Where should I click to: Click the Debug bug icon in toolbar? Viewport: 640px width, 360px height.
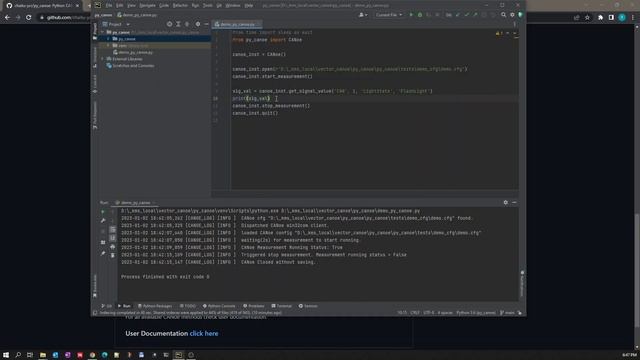click(420, 15)
